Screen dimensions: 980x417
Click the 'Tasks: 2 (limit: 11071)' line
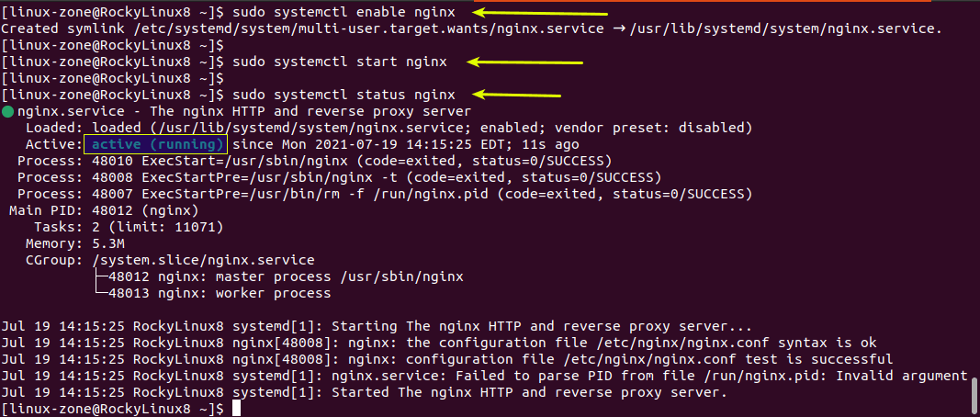(129, 227)
